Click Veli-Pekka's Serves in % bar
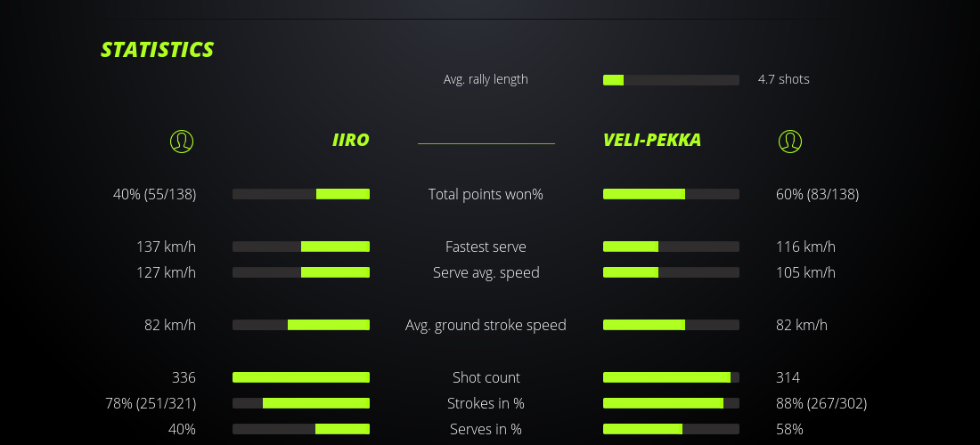 671,429
